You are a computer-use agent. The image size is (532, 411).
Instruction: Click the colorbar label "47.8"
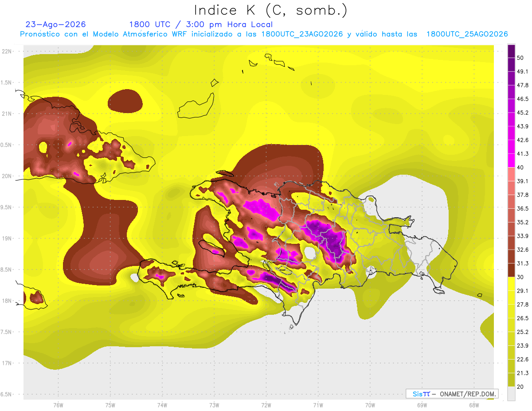pyautogui.click(x=522, y=85)
